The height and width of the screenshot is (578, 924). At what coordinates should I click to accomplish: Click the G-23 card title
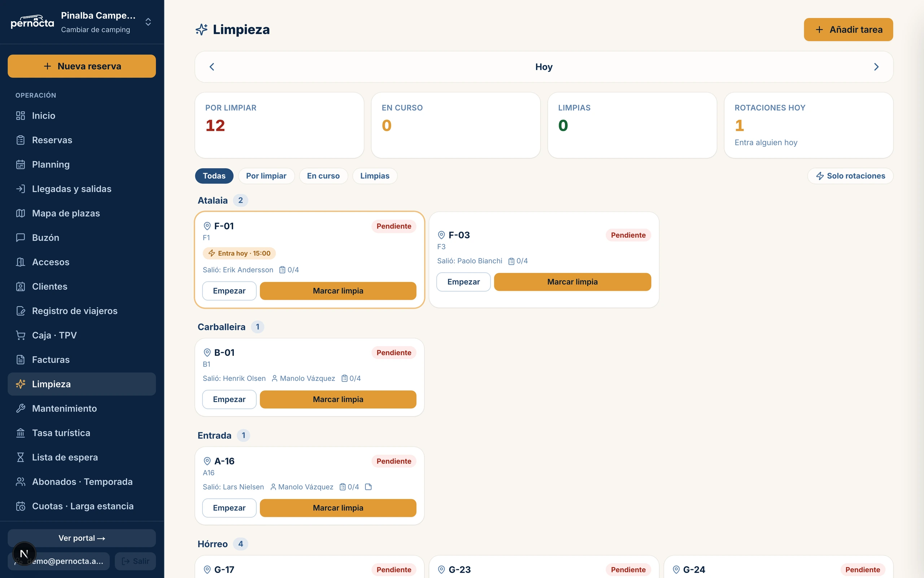[x=459, y=570]
